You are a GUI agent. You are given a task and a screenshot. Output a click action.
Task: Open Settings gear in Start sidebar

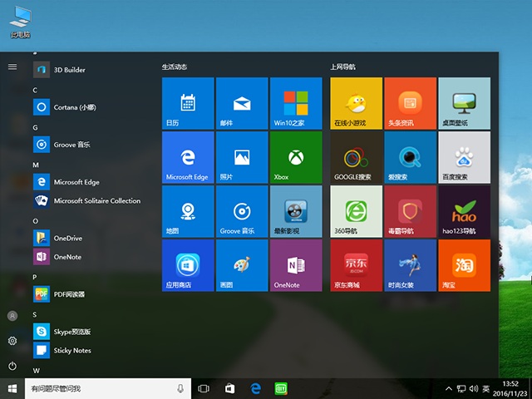click(x=12, y=341)
